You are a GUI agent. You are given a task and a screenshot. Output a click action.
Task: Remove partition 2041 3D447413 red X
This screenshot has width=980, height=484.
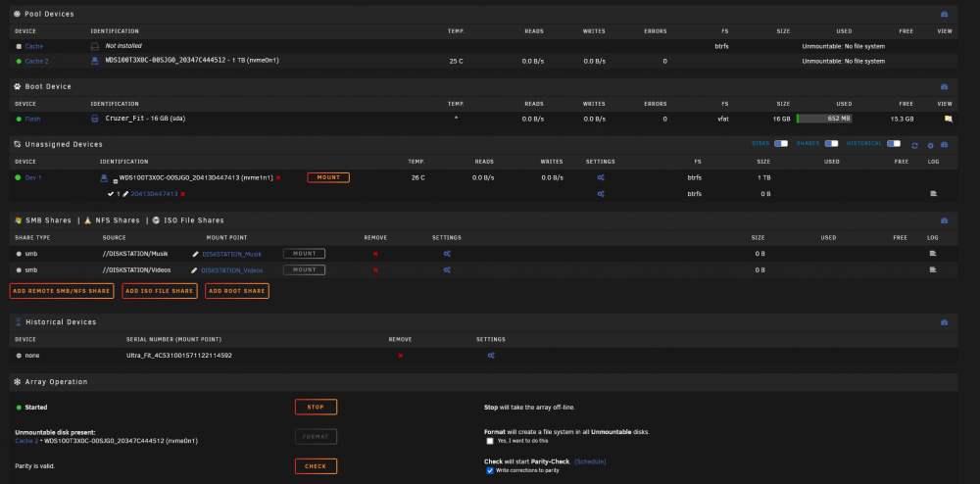pos(182,194)
